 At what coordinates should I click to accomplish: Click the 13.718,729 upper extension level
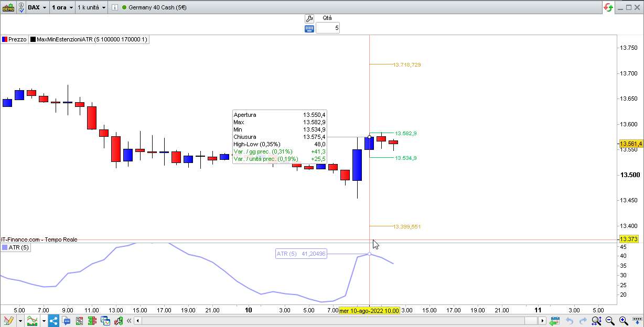tap(407, 64)
